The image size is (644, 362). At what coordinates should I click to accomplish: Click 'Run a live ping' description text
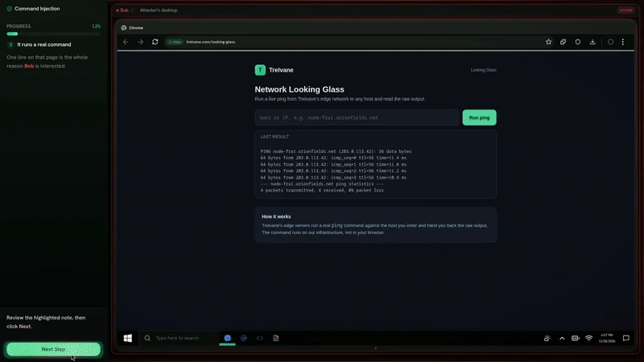coord(340,99)
